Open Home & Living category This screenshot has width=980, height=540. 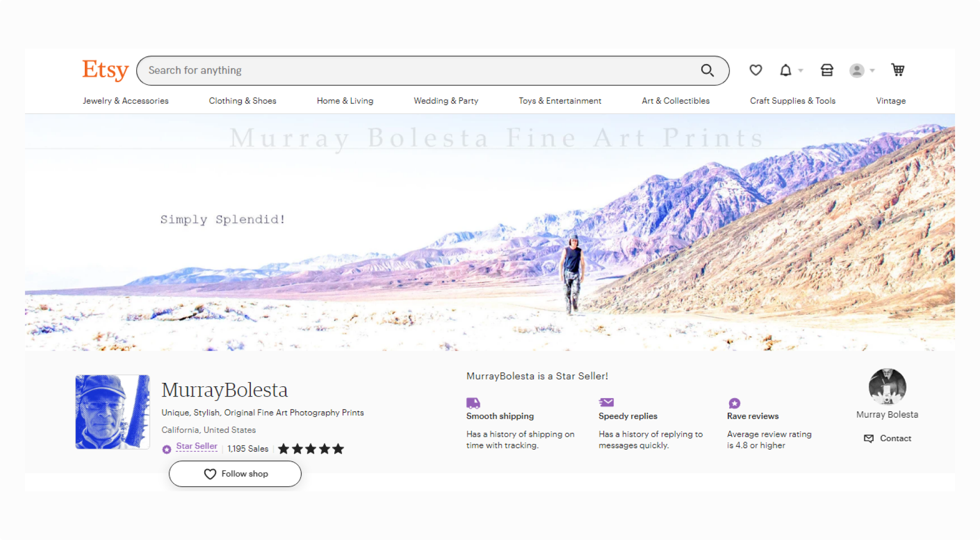345,100
